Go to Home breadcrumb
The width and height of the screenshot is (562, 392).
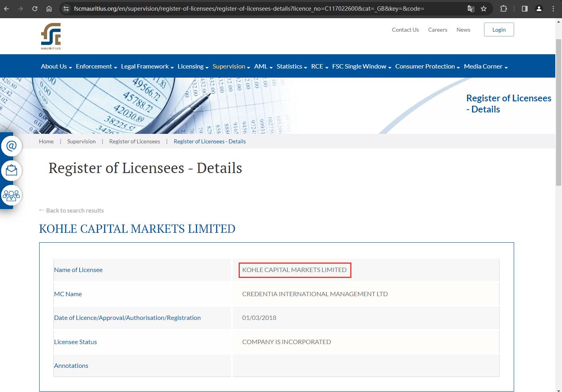pyautogui.click(x=46, y=141)
